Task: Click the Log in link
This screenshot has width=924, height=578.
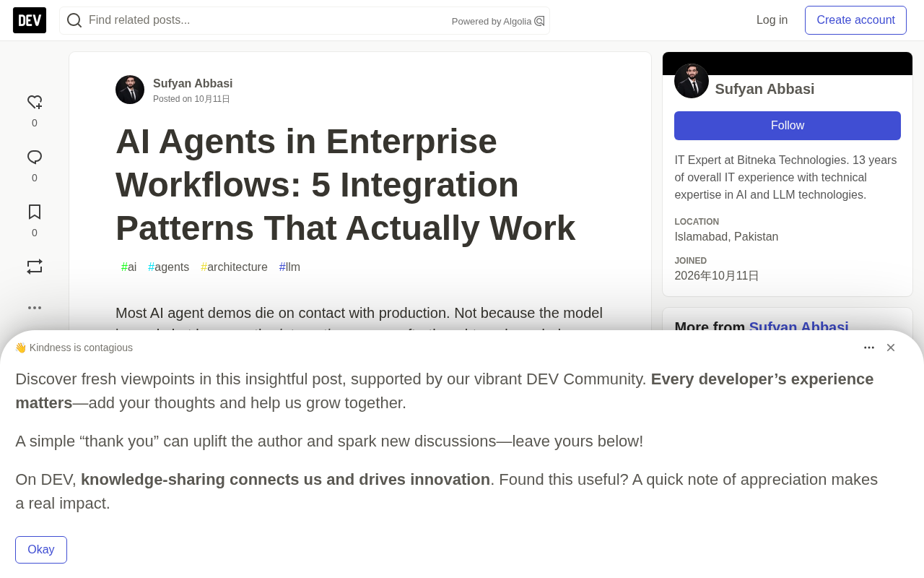Action: [772, 20]
